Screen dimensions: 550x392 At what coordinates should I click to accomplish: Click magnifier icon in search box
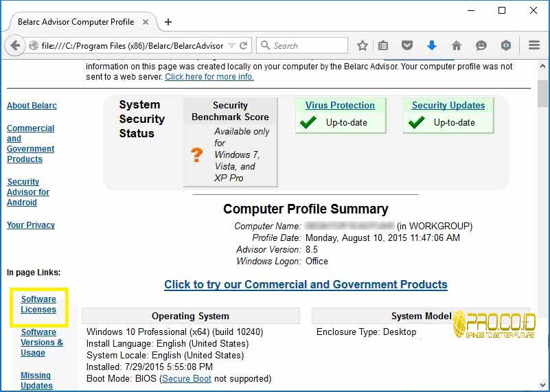click(266, 45)
